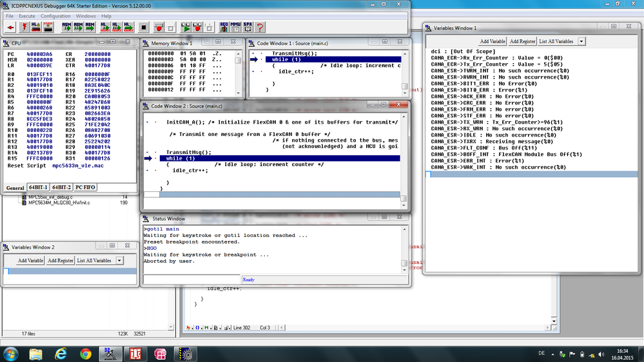Switch to the 64BIT-2 tab
Viewport: 644px width, 362px height.
(61, 187)
